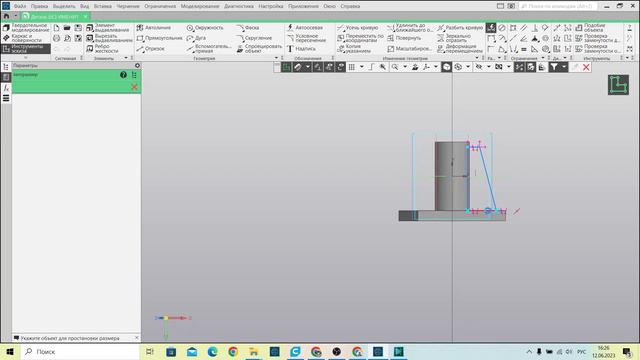Select the Окружность circle tool
640x360 pixels.
pyautogui.click(x=205, y=28)
